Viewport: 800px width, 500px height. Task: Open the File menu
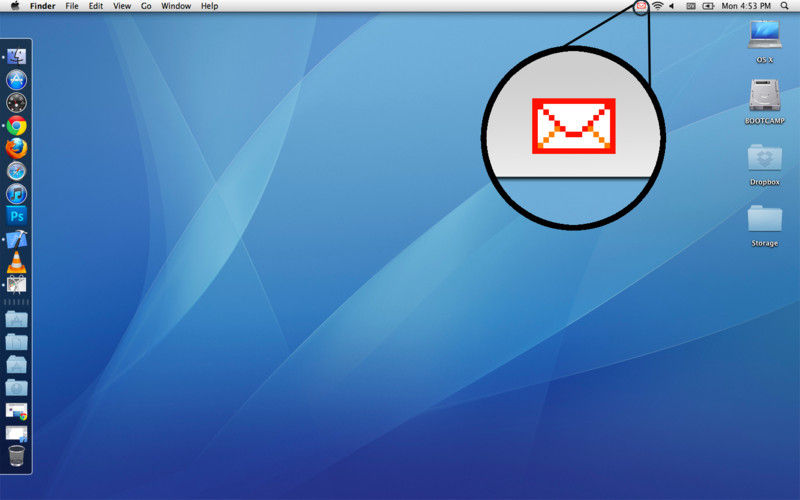pyautogui.click(x=72, y=6)
